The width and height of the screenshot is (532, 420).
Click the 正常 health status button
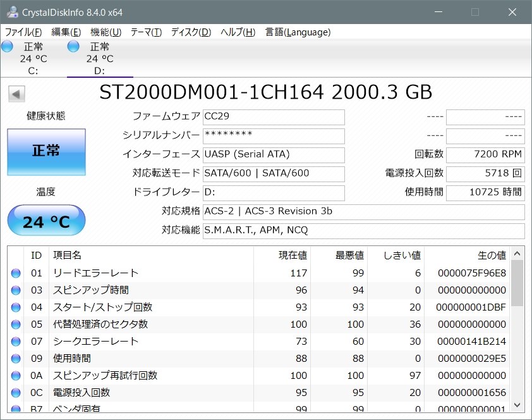(x=45, y=152)
